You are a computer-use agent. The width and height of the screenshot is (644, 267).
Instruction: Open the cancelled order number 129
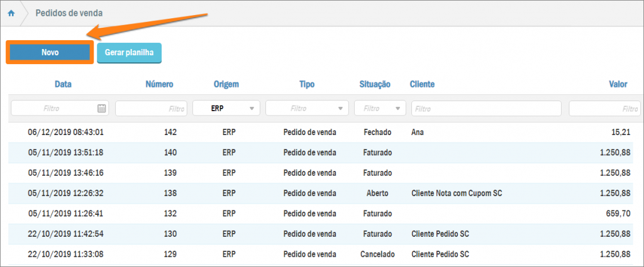tap(169, 254)
